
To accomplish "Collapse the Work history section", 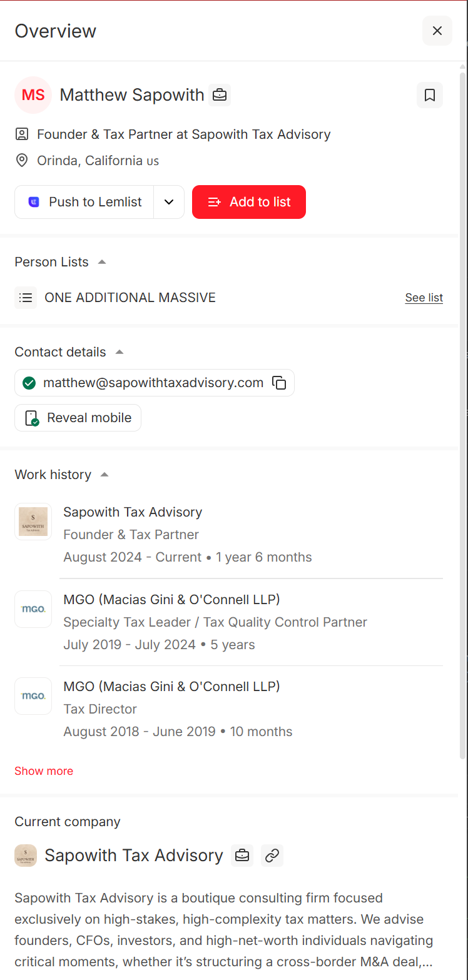I will (104, 475).
